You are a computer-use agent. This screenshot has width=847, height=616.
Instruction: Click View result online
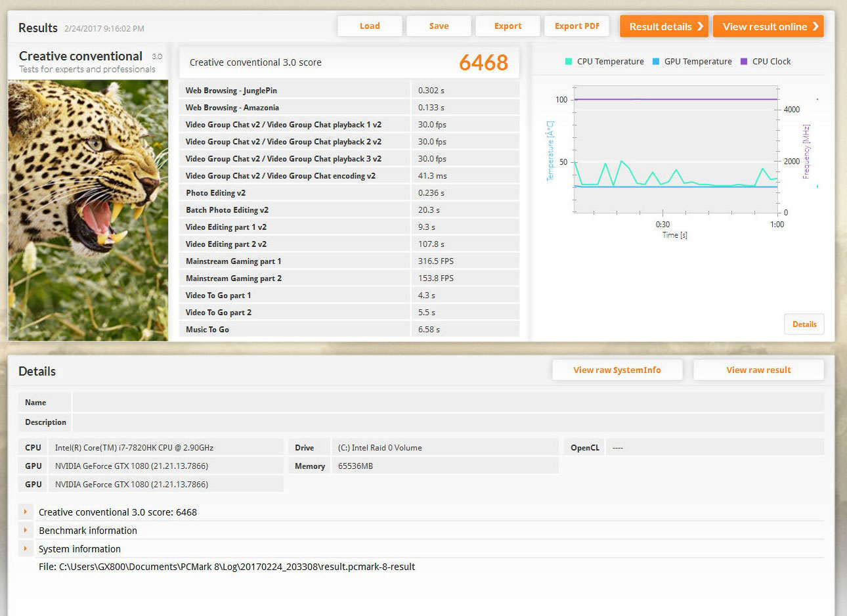764,26
